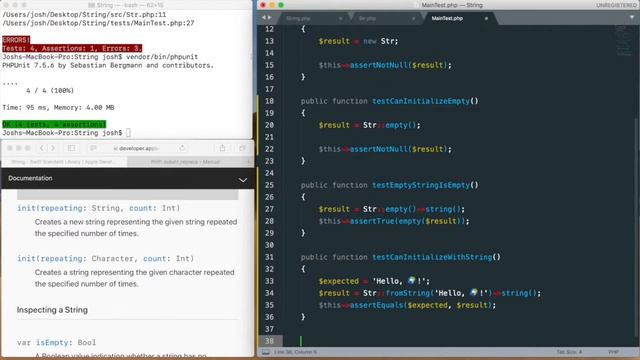Image resolution: width=640 pixels, height=360 pixels.
Task: Click the $expected variable on line 33
Action: click(x=339, y=281)
